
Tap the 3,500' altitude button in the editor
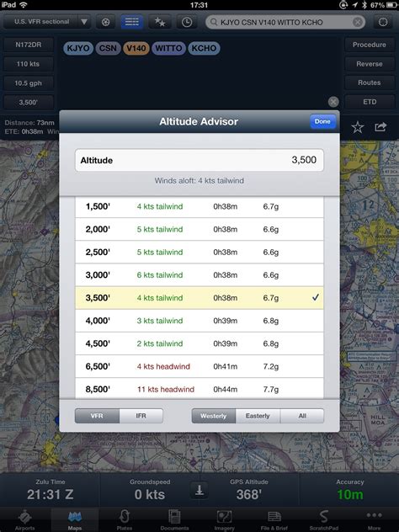[29, 102]
